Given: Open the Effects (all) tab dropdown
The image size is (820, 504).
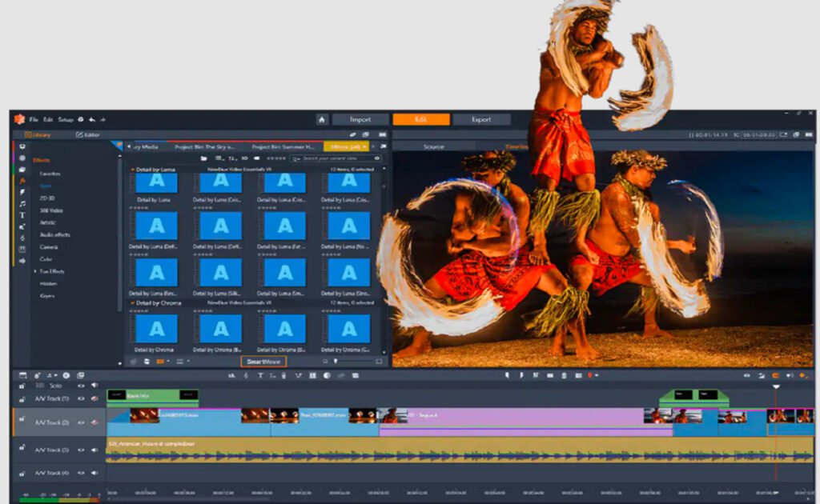Looking at the screenshot, I should coord(365,147).
